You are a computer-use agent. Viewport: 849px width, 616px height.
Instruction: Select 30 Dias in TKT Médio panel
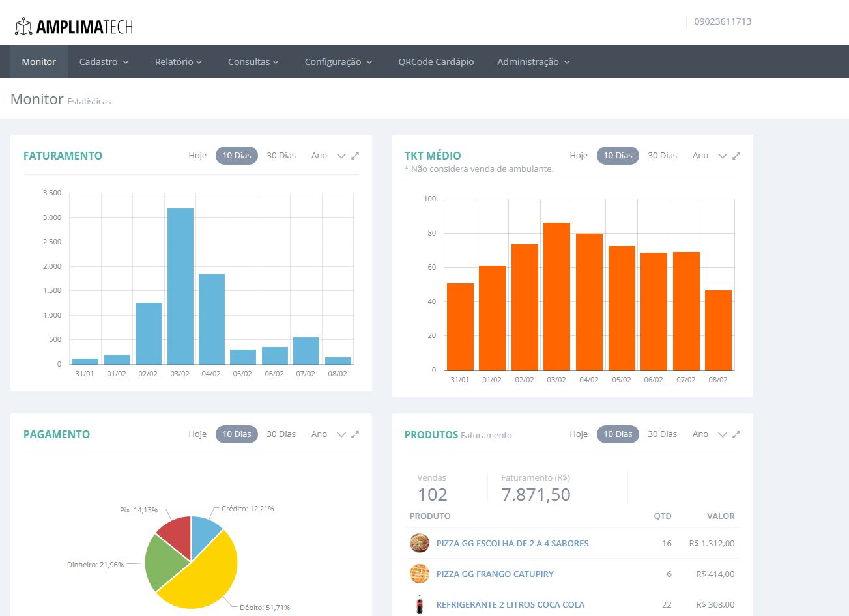click(662, 156)
